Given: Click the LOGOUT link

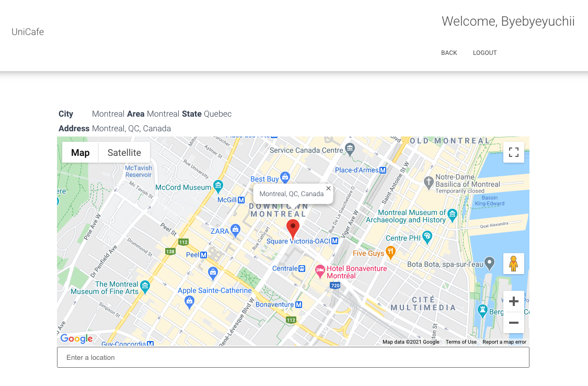Looking at the screenshot, I should (x=485, y=53).
